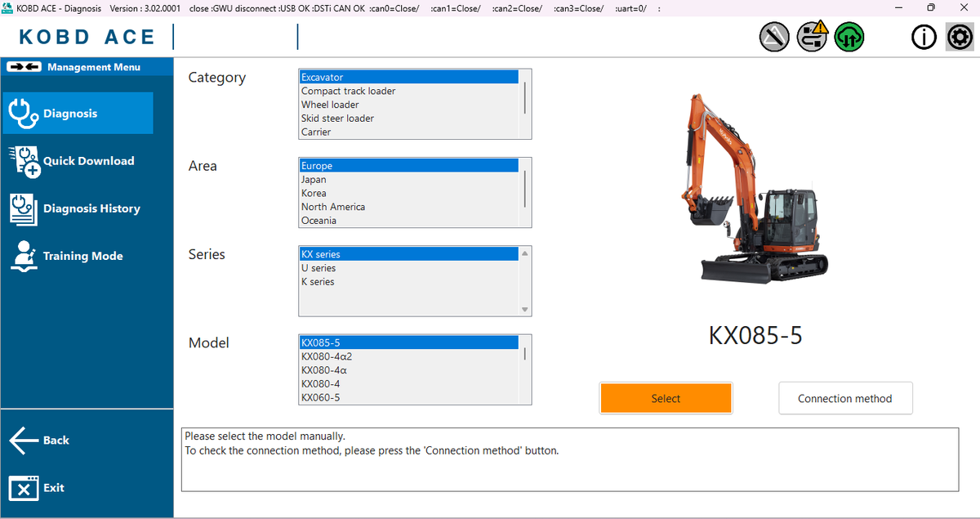Click the green cloud sync icon

[x=849, y=37]
